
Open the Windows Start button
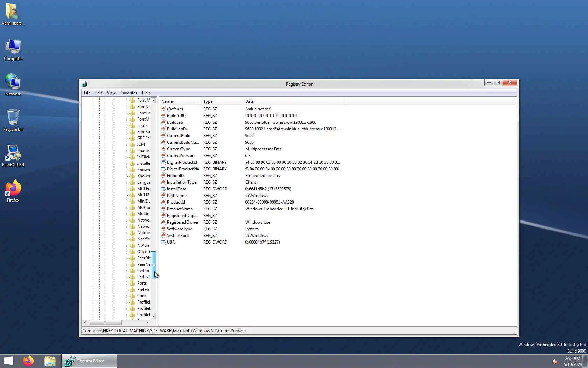8,361
